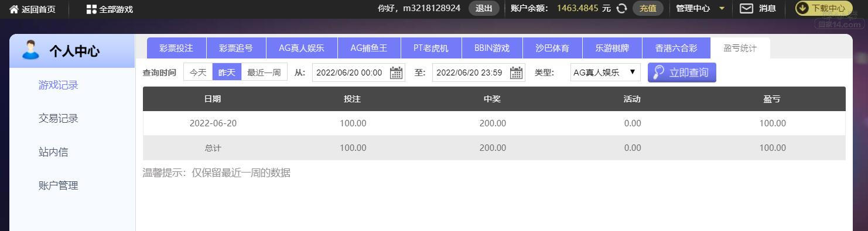Switch to the PT老虎机 tab
The width and height of the screenshot is (868, 231).
point(431,48)
